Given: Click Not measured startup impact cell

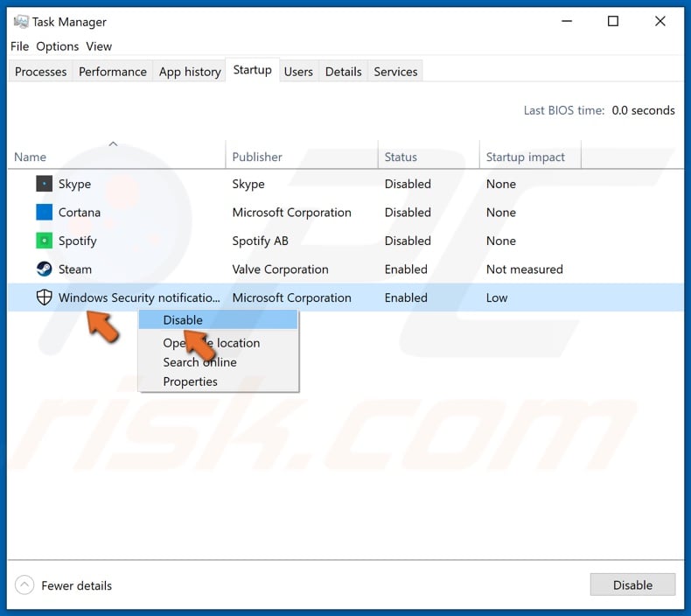Looking at the screenshot, I should tap(525, 269).
